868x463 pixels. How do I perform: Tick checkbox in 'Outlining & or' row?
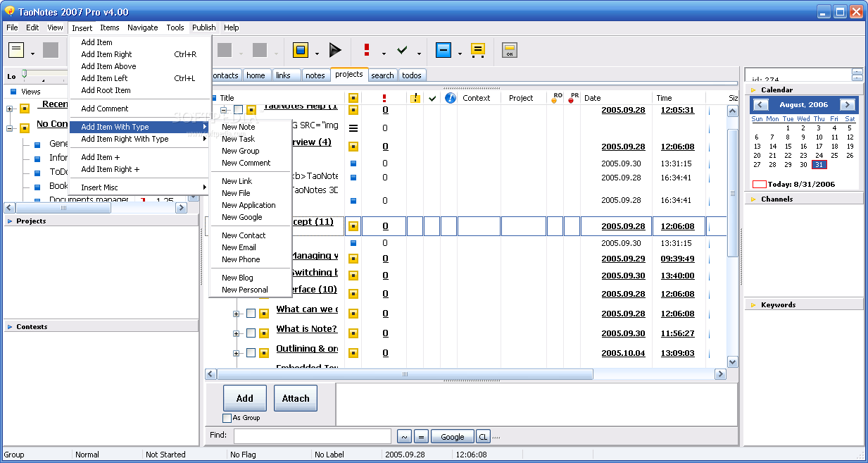tap(251, 353)
